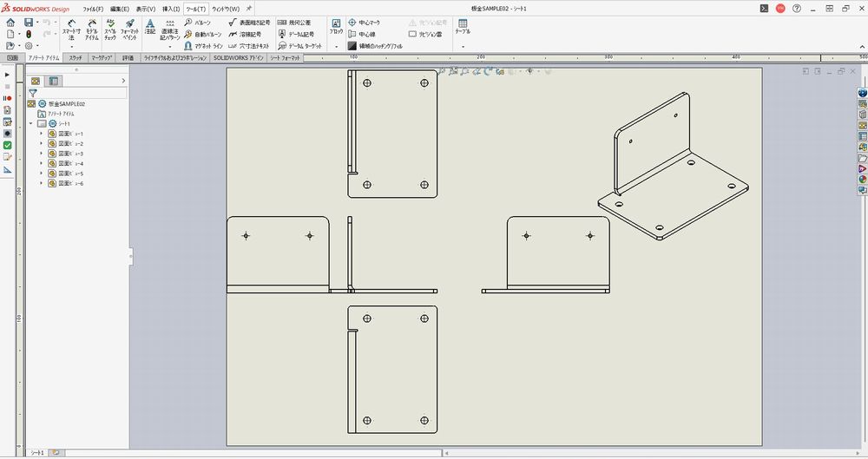Open the Options gear icon

click(x=29, y=46)
